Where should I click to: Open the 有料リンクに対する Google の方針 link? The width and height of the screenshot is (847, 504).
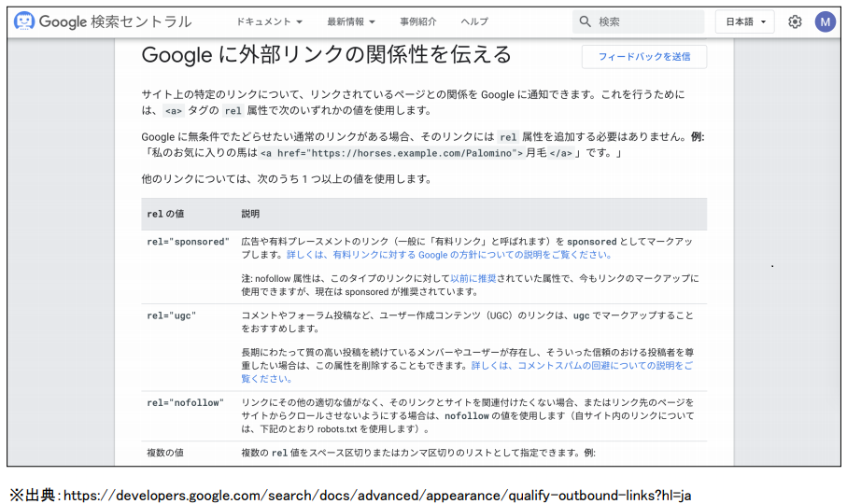click(x=448, y=255)
